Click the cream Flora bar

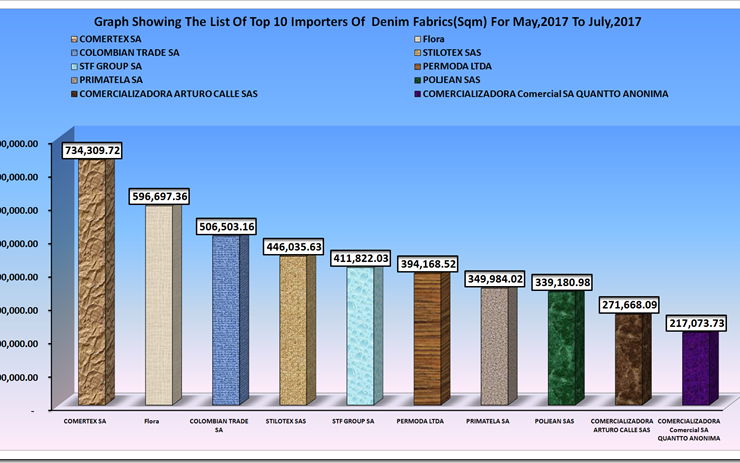(x=163, y=305)
